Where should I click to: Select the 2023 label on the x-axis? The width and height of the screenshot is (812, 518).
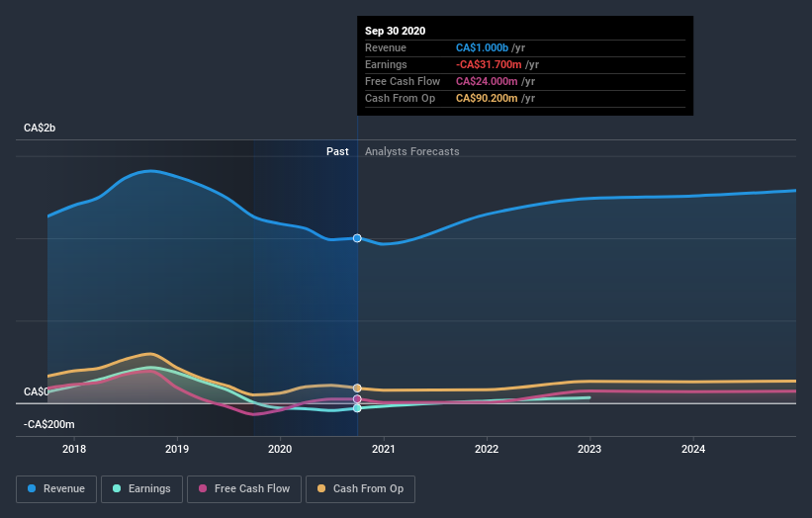pos(589,449)
